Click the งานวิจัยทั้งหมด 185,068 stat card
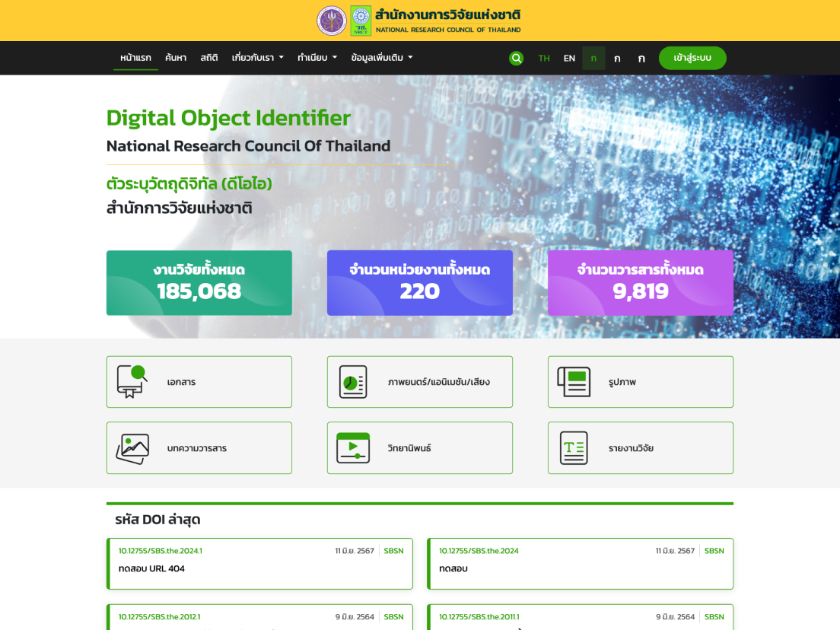This screenshot has width=840, height=630. pyautogui.click(x=199, y=283)
